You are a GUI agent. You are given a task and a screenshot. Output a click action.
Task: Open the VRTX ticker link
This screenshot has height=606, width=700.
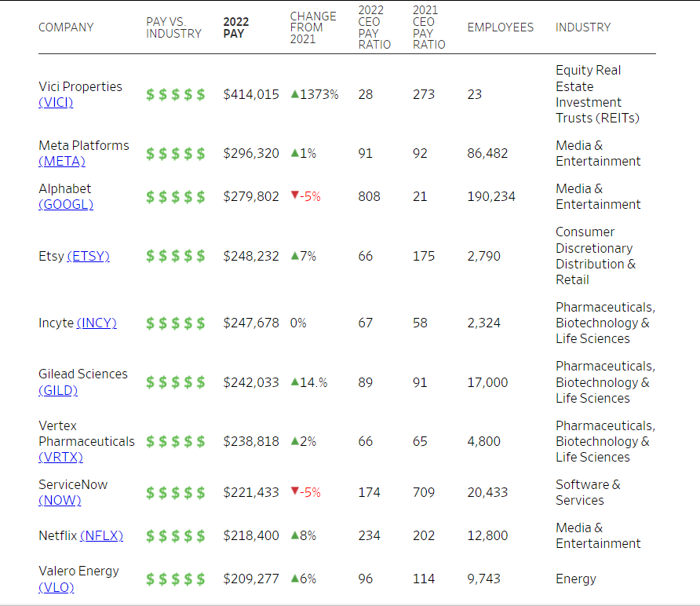(60, 458)
